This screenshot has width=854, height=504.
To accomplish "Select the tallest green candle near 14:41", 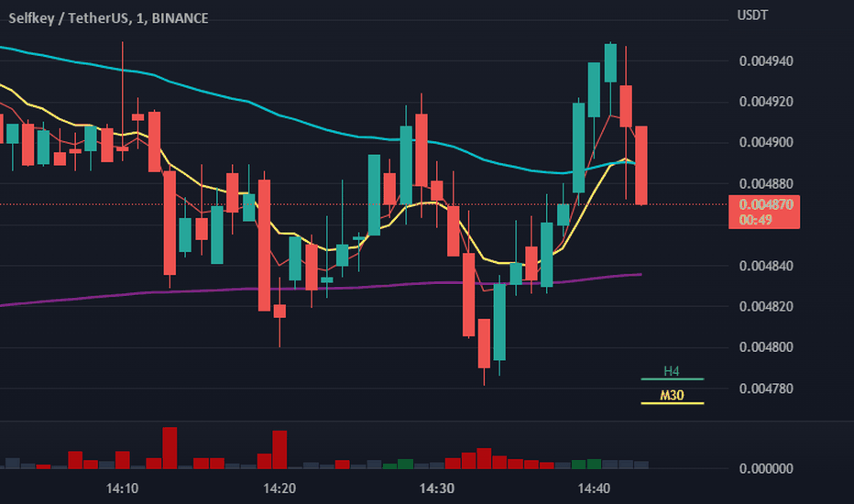I will (x=610, y=62).
